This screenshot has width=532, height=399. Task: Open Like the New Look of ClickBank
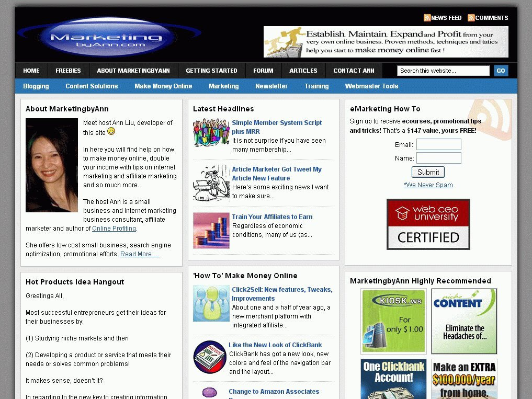275,345
